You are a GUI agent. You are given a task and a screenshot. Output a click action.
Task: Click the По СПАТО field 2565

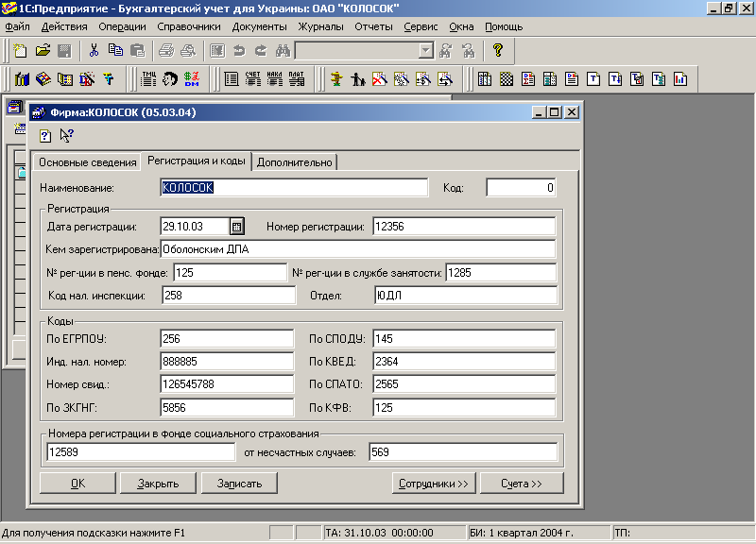coord(464,384)
